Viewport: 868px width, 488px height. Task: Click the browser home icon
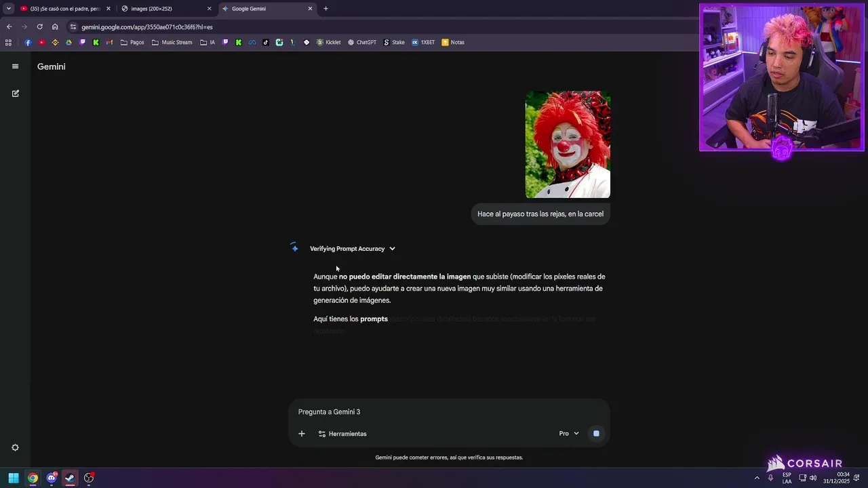[55, 27]
